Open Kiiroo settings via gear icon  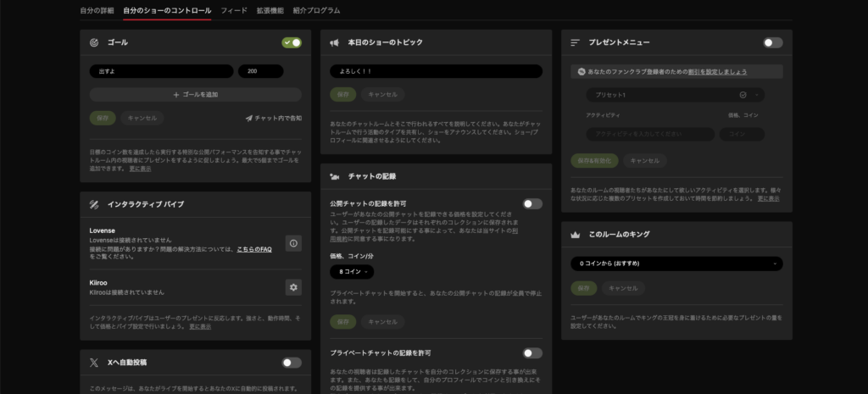pyautogui.click(x=293, y=287)
